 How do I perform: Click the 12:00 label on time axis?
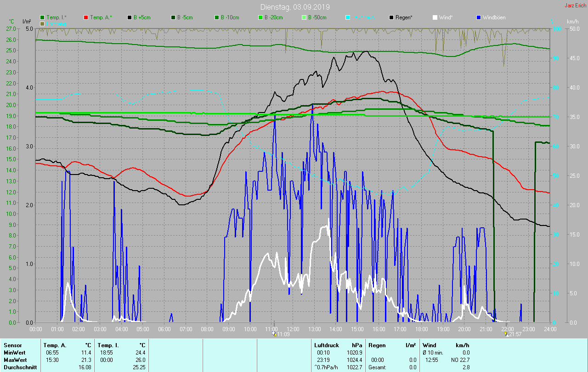293,329
